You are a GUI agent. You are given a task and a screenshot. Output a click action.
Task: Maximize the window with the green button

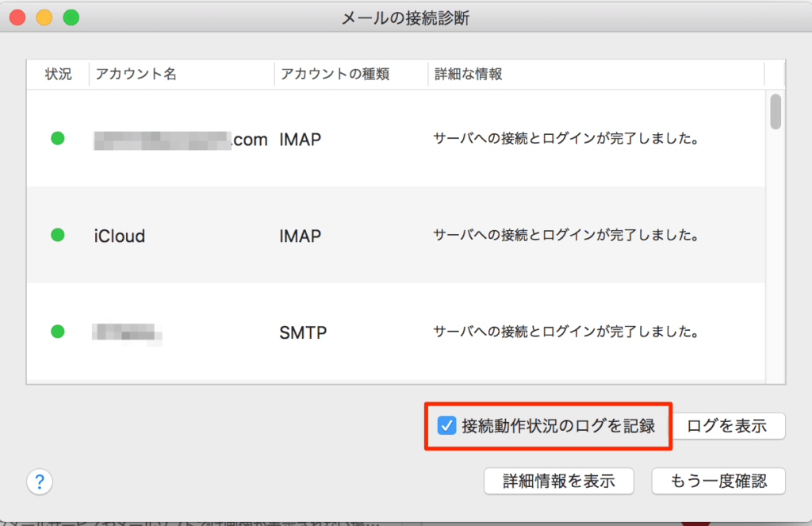pyautogui.click(x=71, y=17)
